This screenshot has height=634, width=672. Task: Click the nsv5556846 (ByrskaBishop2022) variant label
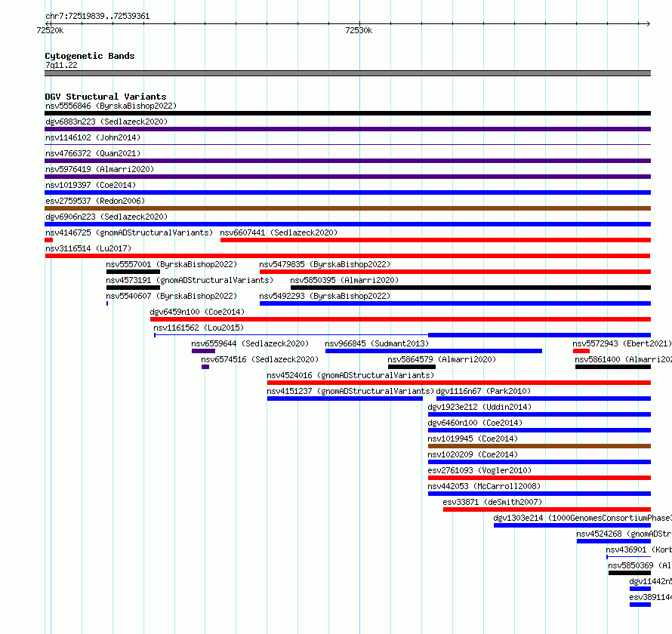(x=111, y=106)
